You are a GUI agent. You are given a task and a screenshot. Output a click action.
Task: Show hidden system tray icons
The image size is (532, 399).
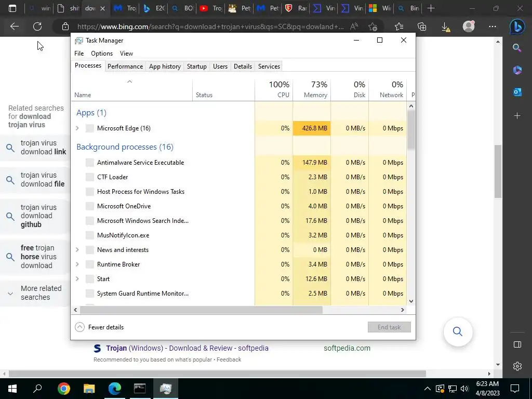[x=427, y=389]
